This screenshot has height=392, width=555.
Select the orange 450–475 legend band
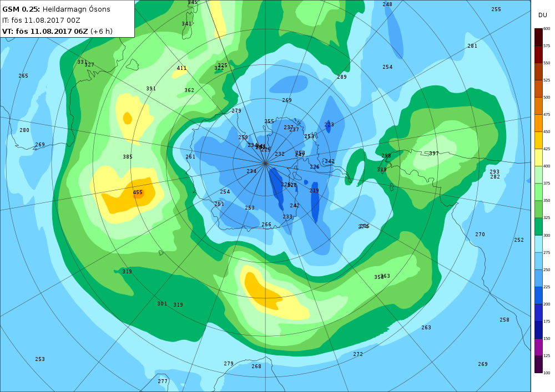tap(538, 123)
